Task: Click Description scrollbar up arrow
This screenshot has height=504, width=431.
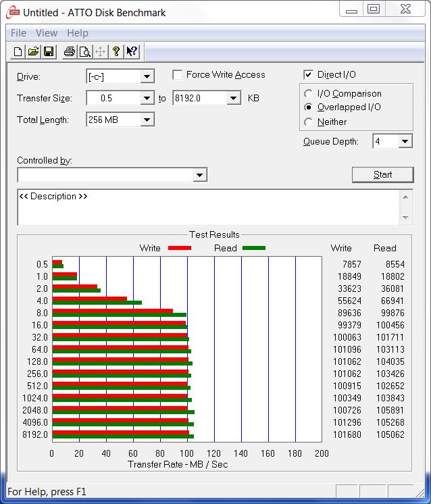Action: pyautogui.click(x=405, y=197)
